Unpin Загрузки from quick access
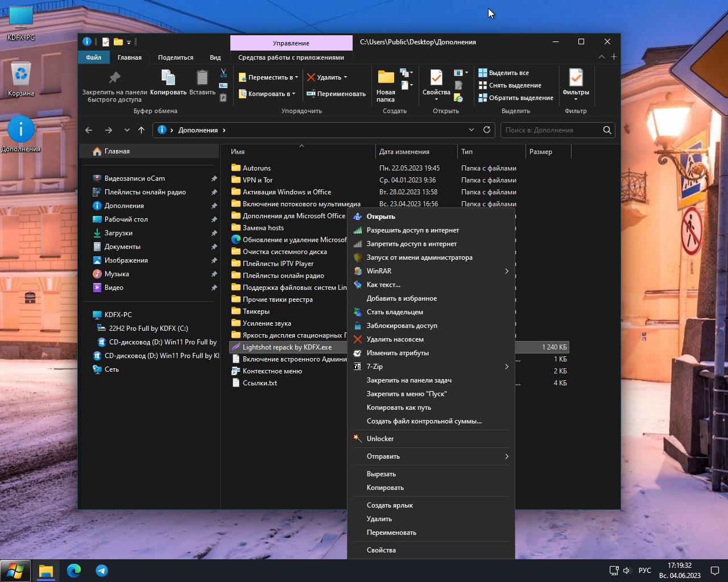This screenshot has width=728, height=582. coord(214,233)
